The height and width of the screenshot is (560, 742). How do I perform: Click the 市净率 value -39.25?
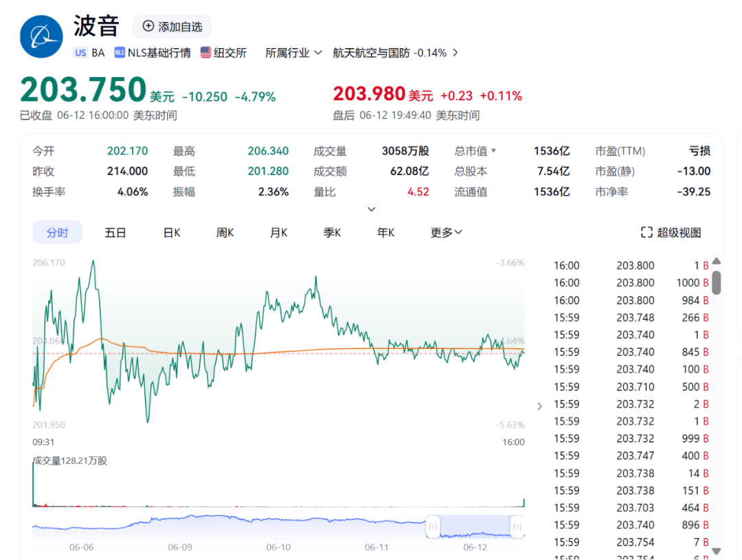coord(694,192)
